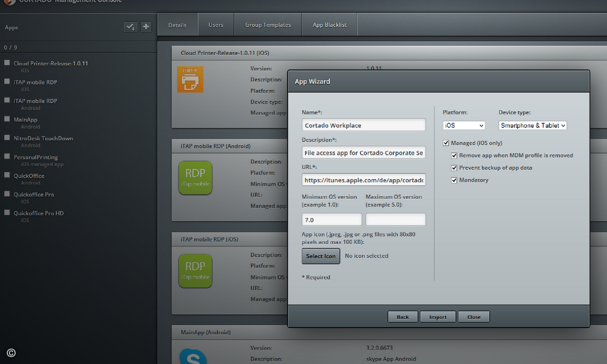Check the iTAP mobile RDP iOS checkbox in list
Screen dimensions: 607x364
tap(7, 81)
